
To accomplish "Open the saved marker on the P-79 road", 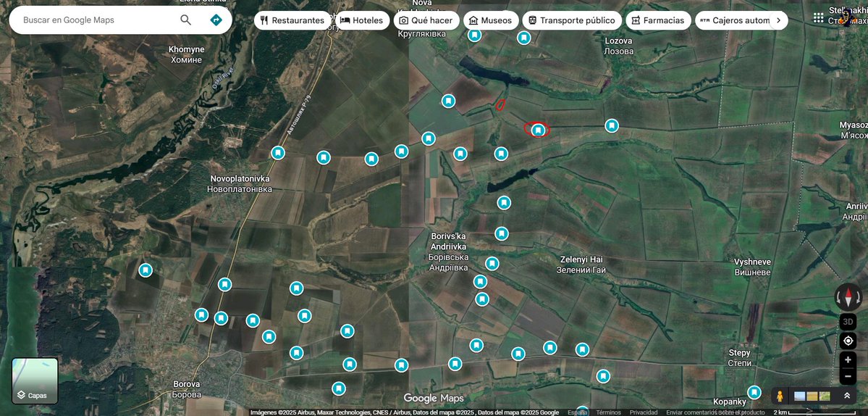I will click(x=278, y=152).
